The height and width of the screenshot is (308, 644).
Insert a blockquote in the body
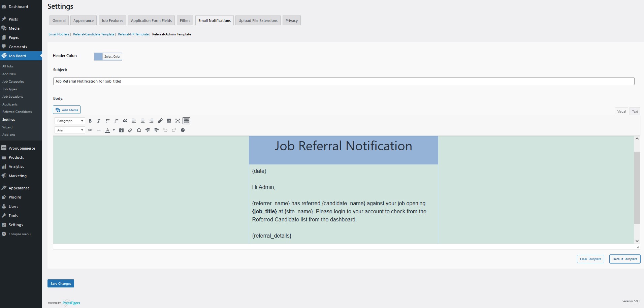pos(125,121)
